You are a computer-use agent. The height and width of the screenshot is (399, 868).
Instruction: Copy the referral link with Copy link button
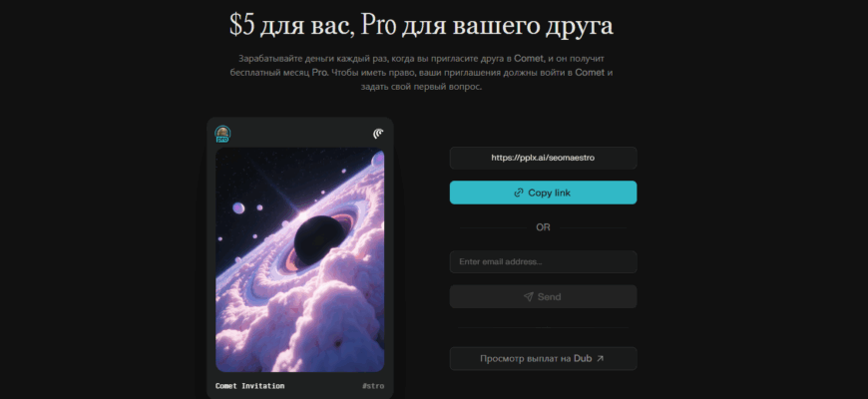point(543,193)
